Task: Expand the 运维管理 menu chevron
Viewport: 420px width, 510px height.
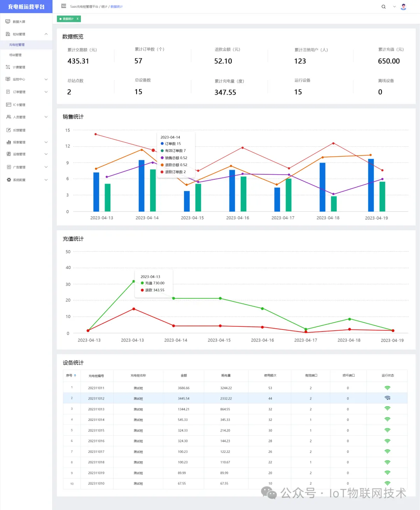Action: [46, 154]
